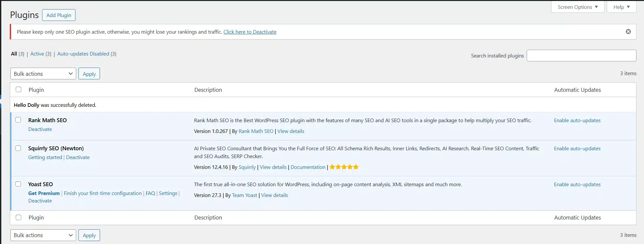Image resolution: width=644 pixels, height=244 pixels.
Task: Check the Squirrly SEO (Newton) checkbox
Action: (18, 148)
